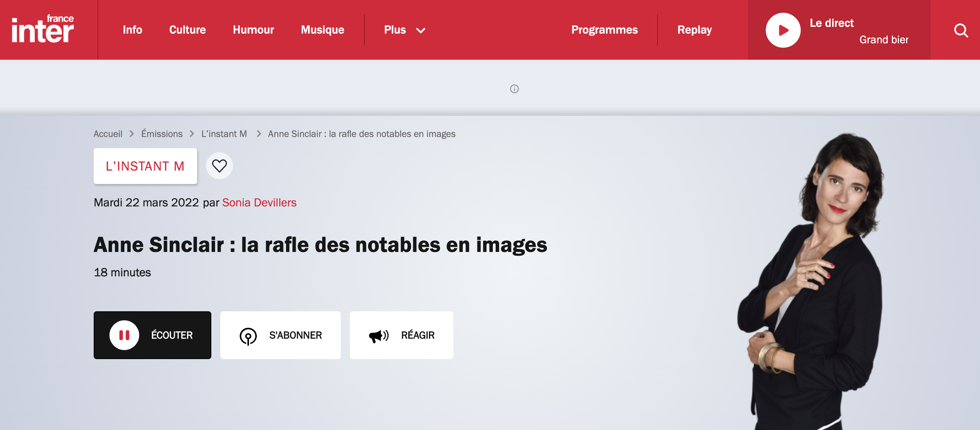The height and width of the screenshot is (430, 980).
Task: Open the L'INSTANT M show badge
Action: click(x=145, y=166)
